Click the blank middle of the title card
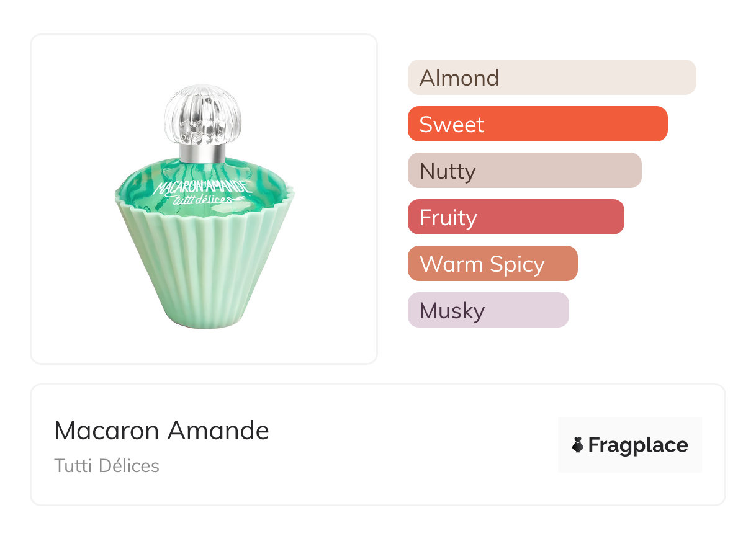Screen dimensions: 756x536 [403, 445]
